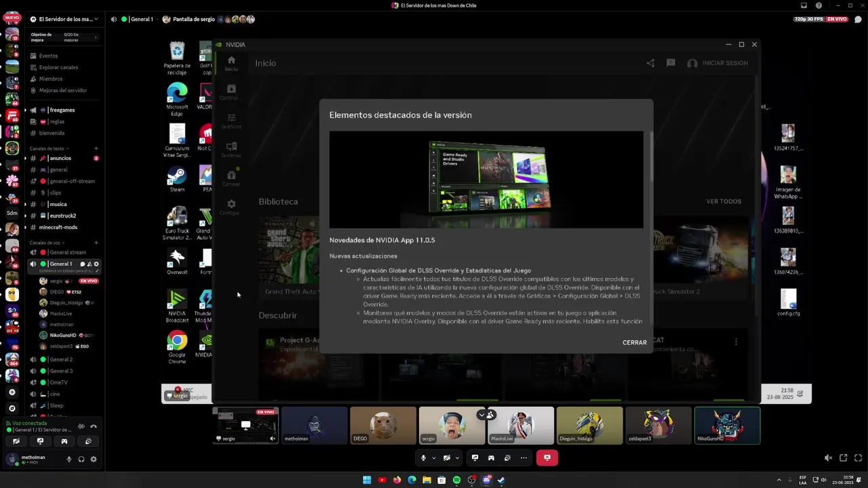868x488 pixels.
Task: Open General 1 voice channel settings gear
Action: pos(96,264)
